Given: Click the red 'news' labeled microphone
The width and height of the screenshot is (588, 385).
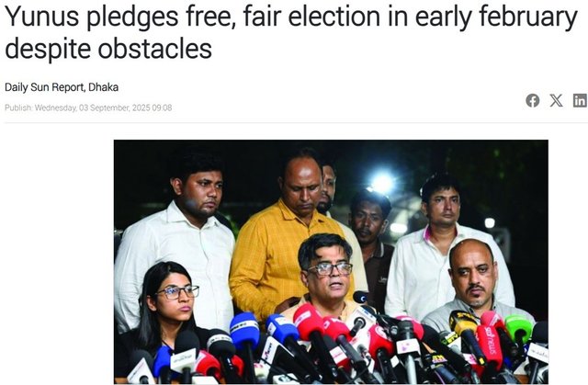Looking at the screenshot, I should (490, 346).
